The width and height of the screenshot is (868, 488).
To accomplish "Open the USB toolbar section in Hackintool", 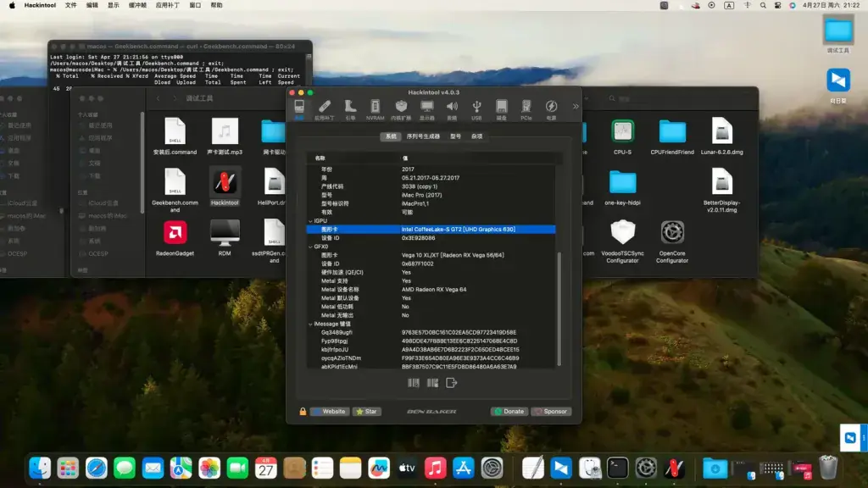I will coord(476,109).
